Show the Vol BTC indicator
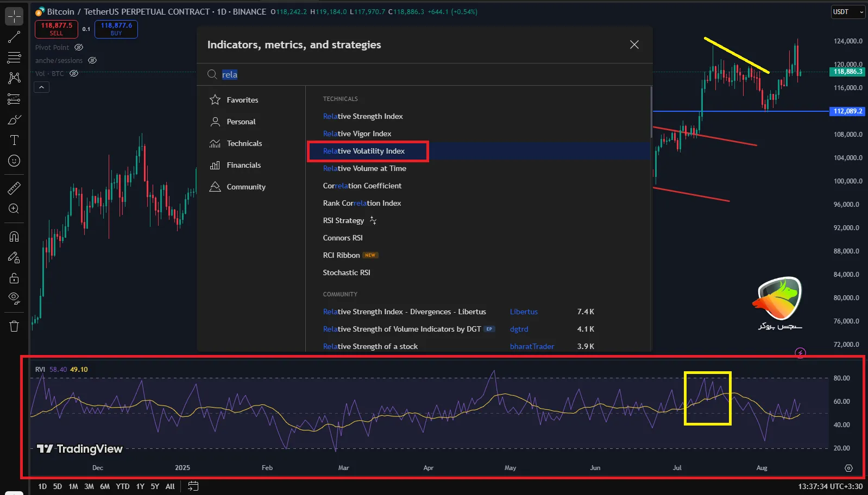Screen dimensions: 868x495 click(x=74, y=73)
